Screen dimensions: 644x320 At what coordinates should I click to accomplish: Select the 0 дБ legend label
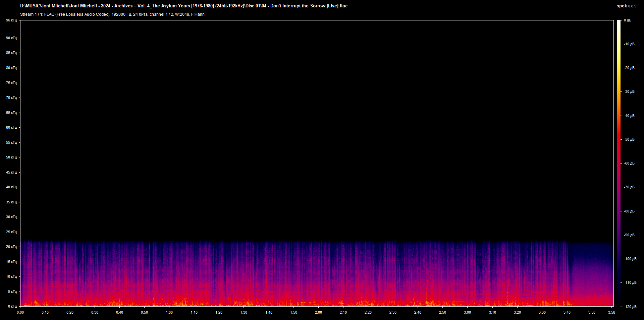627,20
